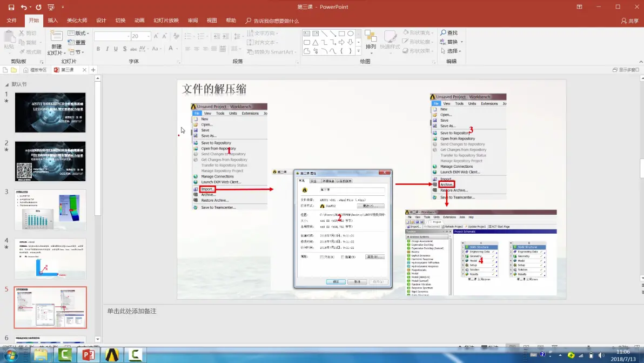Select the rectangle shape in gallery
Image resolution: width=644 pixels, height=363 pixels.
341,34
